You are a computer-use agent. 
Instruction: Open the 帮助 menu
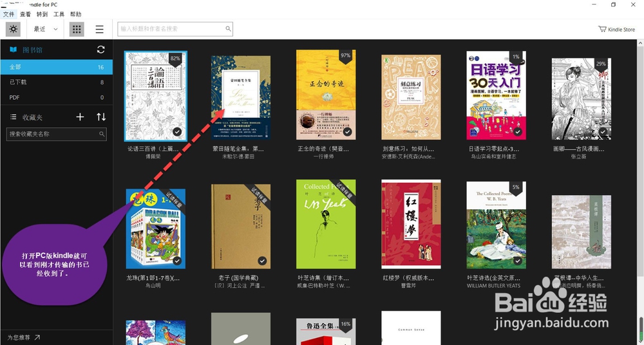coord(75,14)
